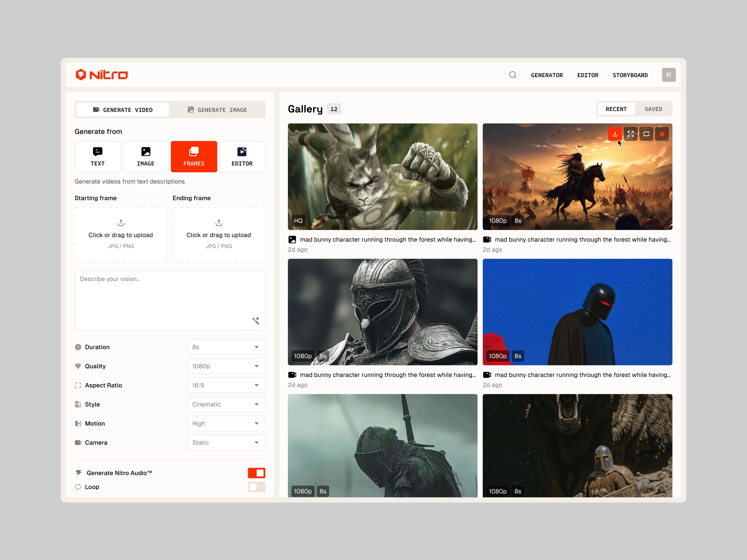Open the Style dropdown set to Cinematic

(226, 404)
